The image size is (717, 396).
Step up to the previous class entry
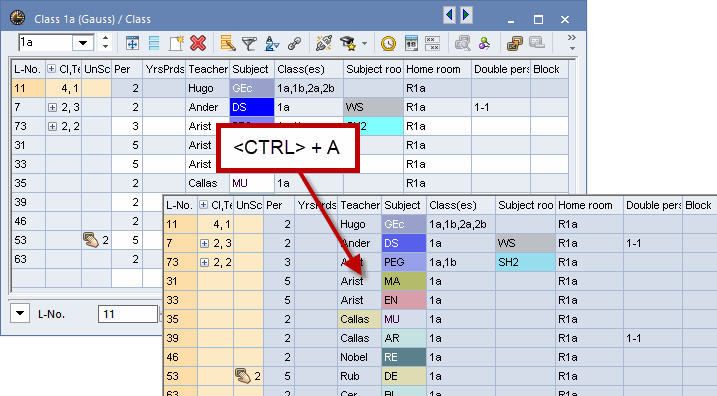[x=106, y=38]
